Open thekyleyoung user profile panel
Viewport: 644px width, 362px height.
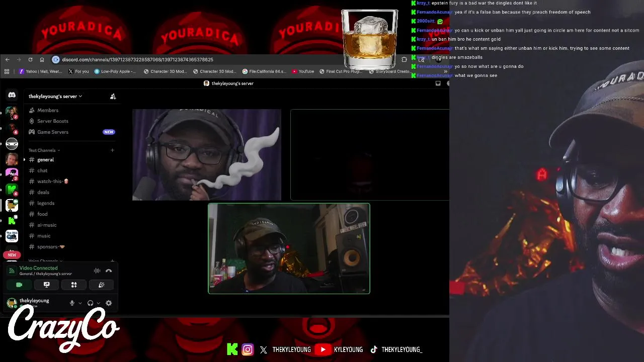(35, 303)
